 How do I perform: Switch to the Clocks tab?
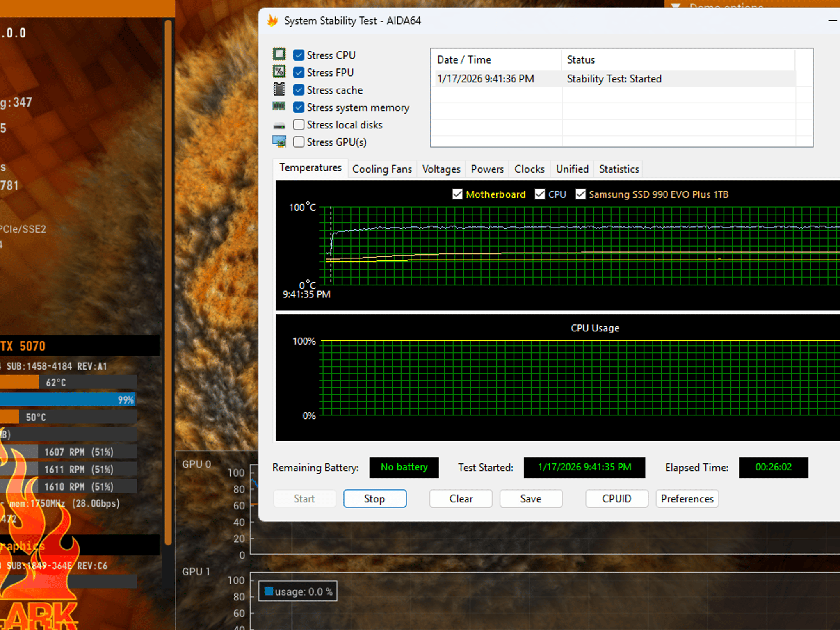click(530, 169)
